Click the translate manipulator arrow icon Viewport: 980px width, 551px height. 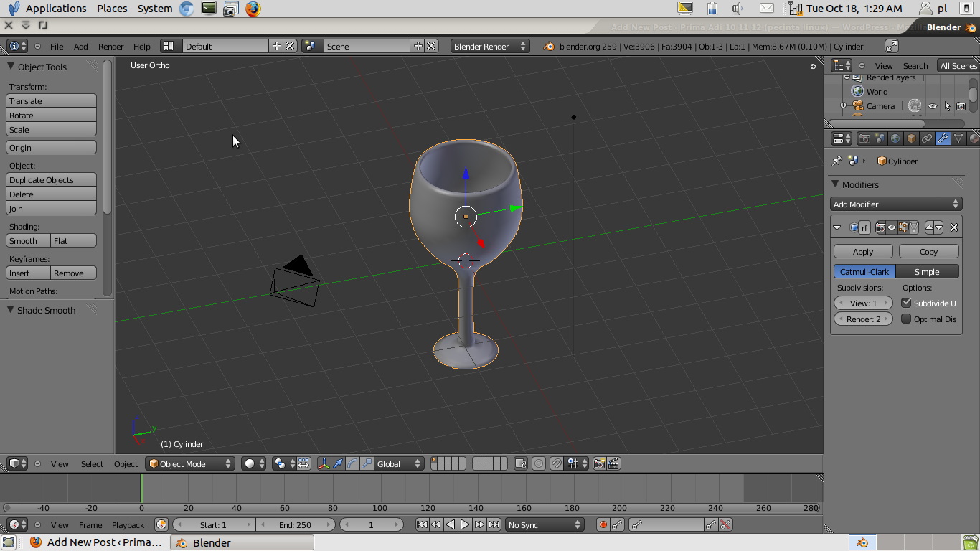click(338, 464)
